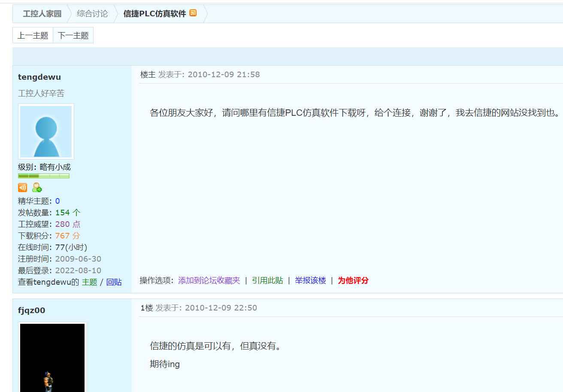Viewport: 563px width, 392px height.
Task: View tengdewu's 回贴 replies
Action: tap(114, 282)
